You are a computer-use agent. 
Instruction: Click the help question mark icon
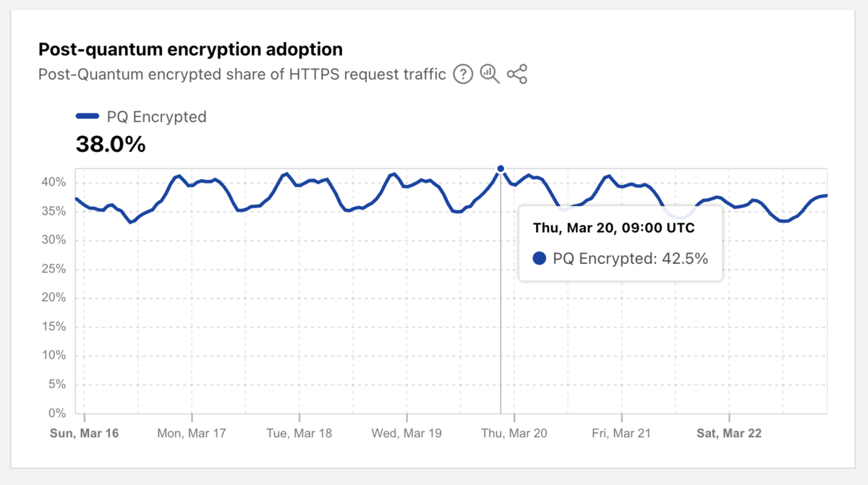pos(463,74)
